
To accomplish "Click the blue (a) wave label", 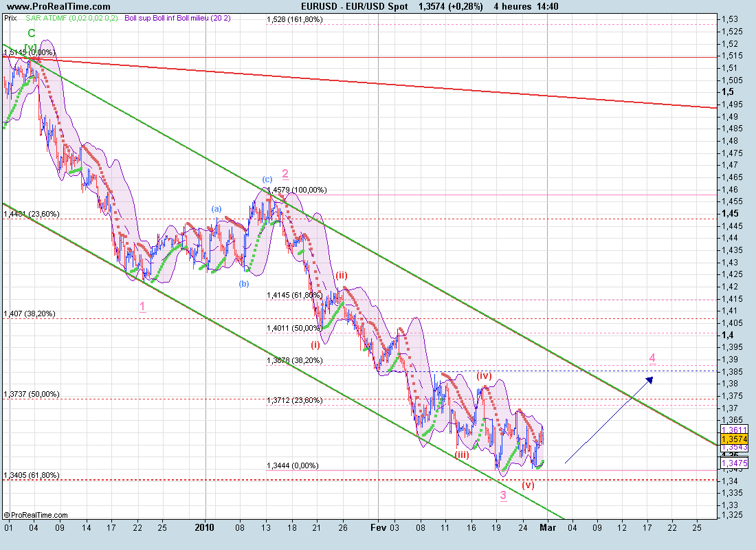I will [216, 209].
